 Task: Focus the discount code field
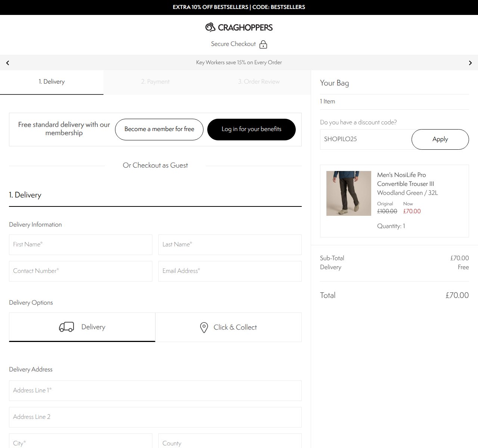pos(366,139)
